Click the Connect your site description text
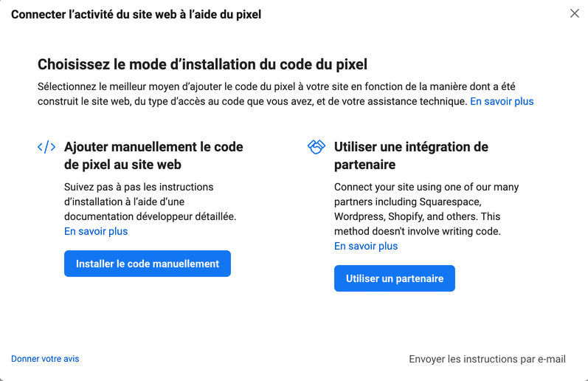Image resolution: width=588 pixels, height=381 pixels. [426, 209]
